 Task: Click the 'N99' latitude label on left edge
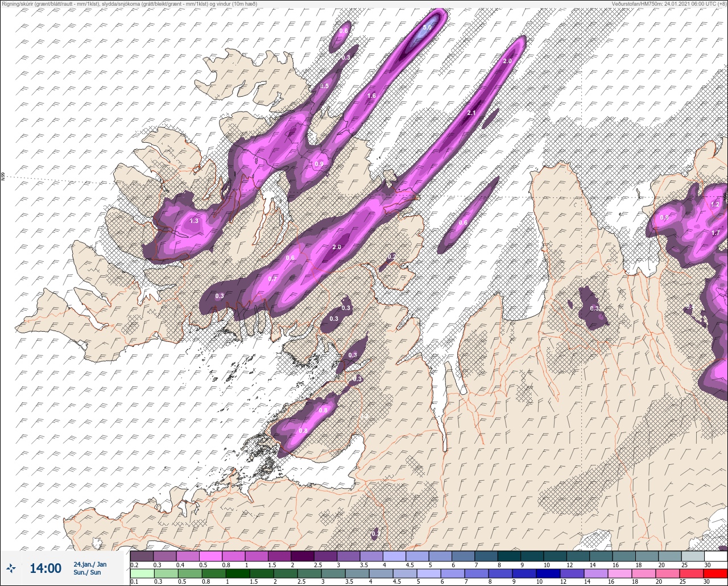click(3, 176)
